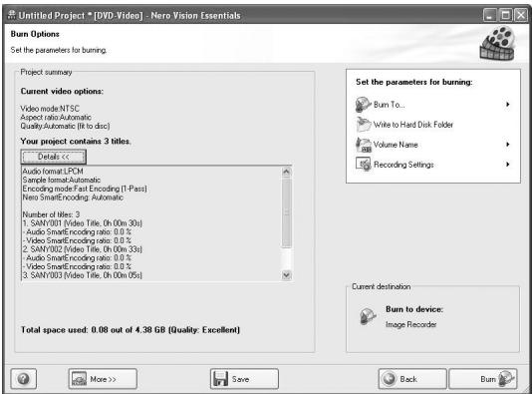Click the Write to Hard Disk Folder icon
The height and width of the screenshot is (394, 532).
[363, 125]
